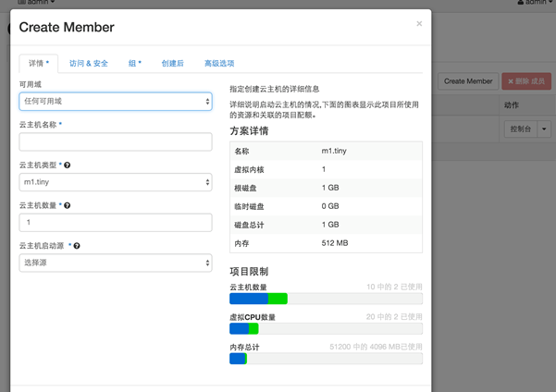
Task: Click the 512 MB memory value
Action: click(x=335, y=243)
